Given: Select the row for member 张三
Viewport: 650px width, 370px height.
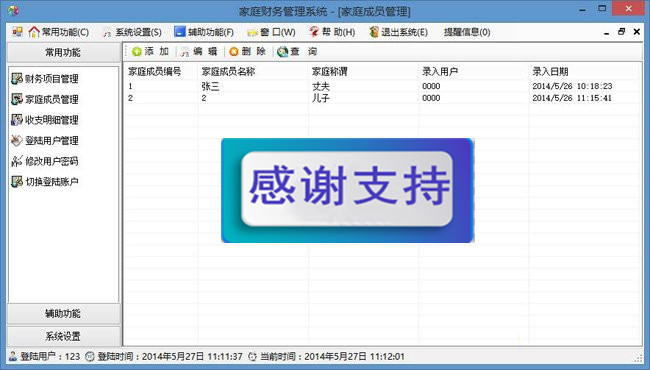Looking at the screenshot, I should click(x=382, y=86).
